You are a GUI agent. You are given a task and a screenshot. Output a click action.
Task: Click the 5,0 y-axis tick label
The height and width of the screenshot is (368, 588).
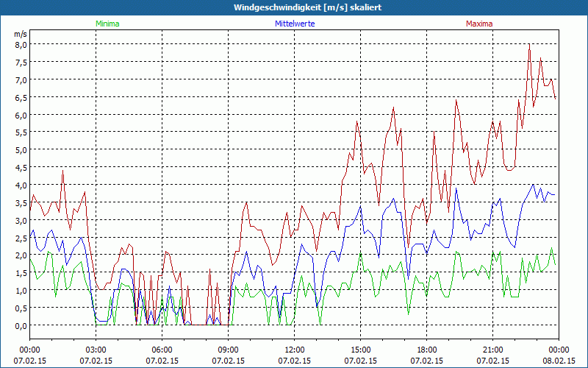(x=21, y=149)
